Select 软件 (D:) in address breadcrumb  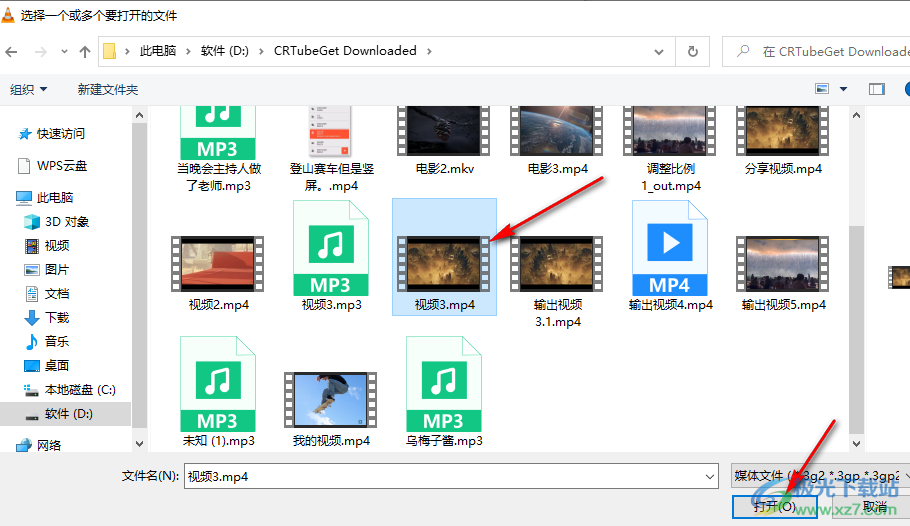[x=225, y=51]
